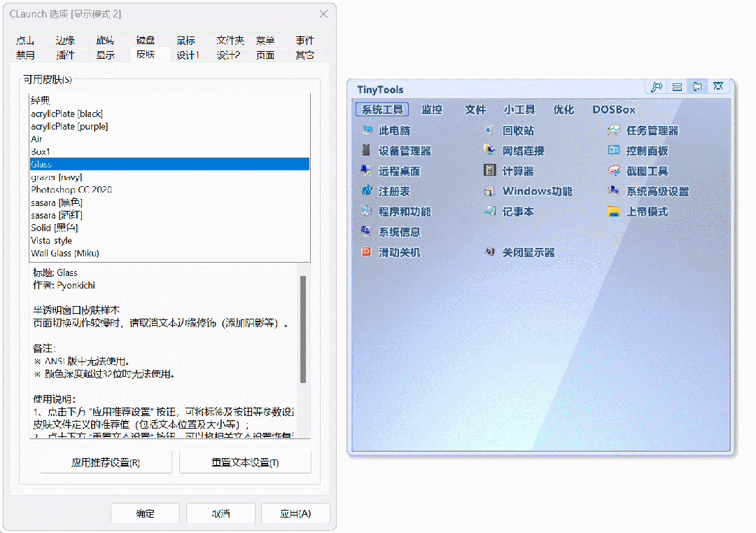The image size is (756, 533).
Task: Launch 记事本 icon in TinyTools
Action: [490, 212]
